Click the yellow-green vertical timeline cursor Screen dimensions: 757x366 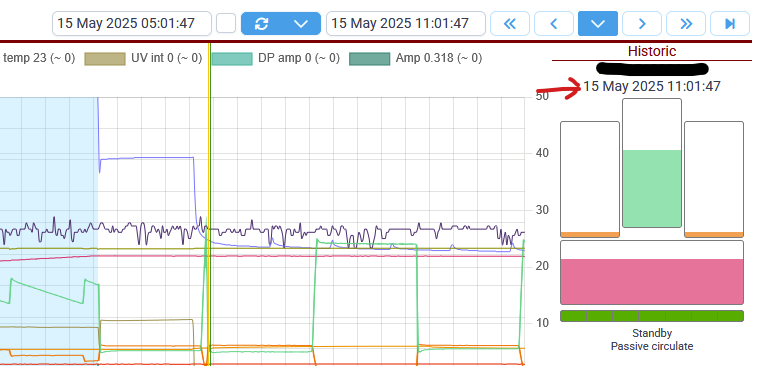pos(210,203)
